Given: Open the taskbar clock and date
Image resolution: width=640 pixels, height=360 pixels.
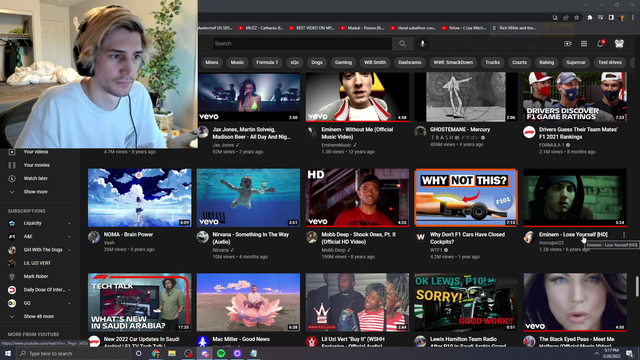Looking at the screenshot, I should coord(611,353).
